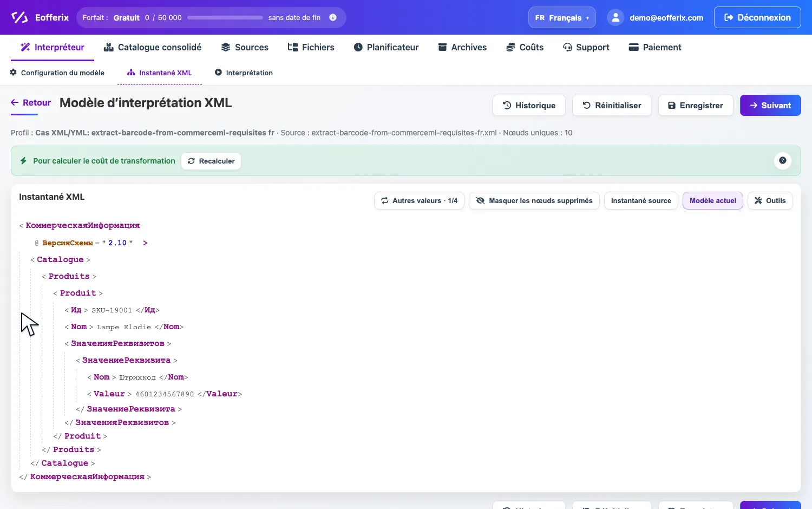The image size is (812, 509).
Task: Click the Instantané XML panel heading
Action: (x=52, y=197)
